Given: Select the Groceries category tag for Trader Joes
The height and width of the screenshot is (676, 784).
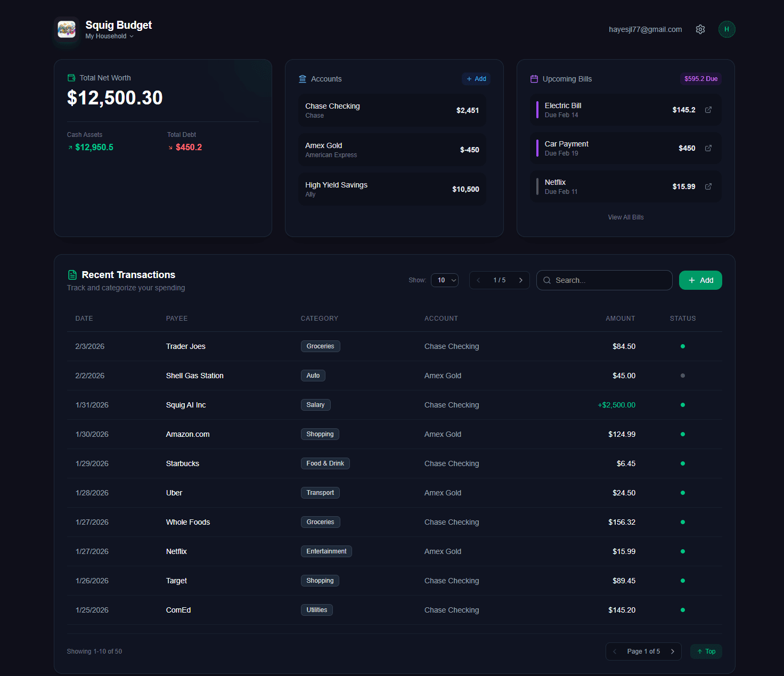Looking at the screenshot, I should [320, 346].
